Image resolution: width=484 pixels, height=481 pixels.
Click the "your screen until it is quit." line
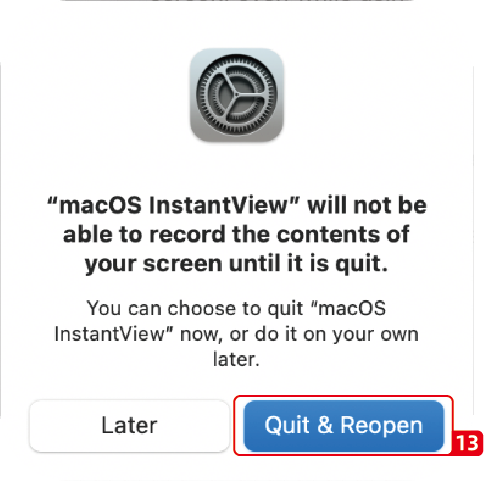coord(236,264)
